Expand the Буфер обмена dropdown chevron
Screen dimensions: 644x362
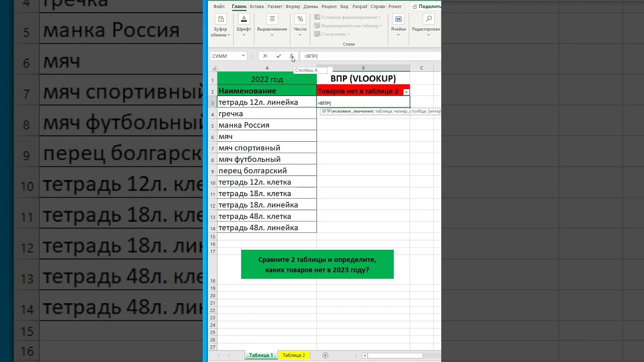click(229, 35)
